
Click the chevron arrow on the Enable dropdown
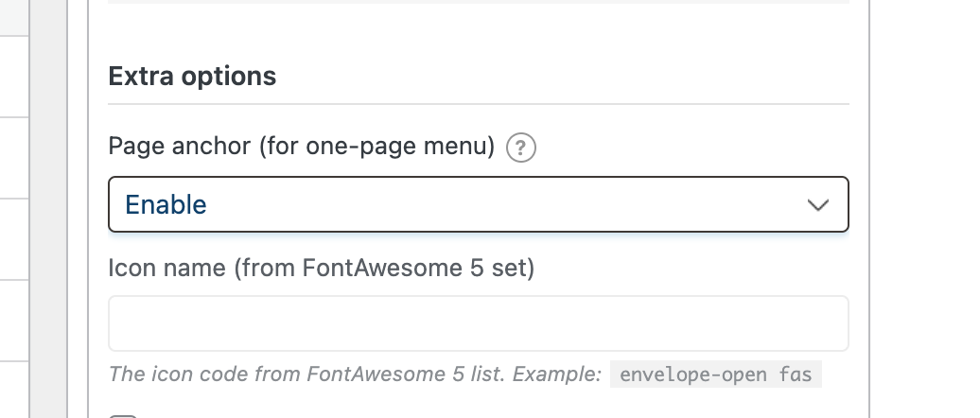(x=818, y=204)
